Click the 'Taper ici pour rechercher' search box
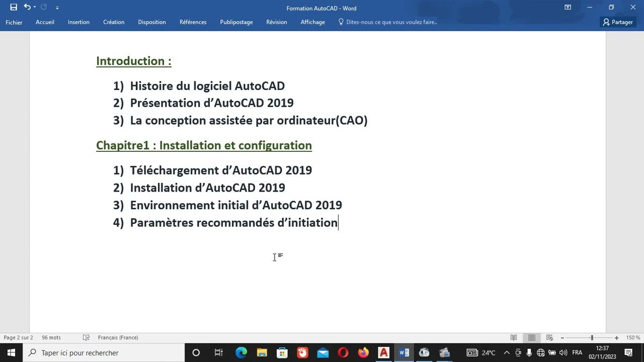 (x=104, y=353)
